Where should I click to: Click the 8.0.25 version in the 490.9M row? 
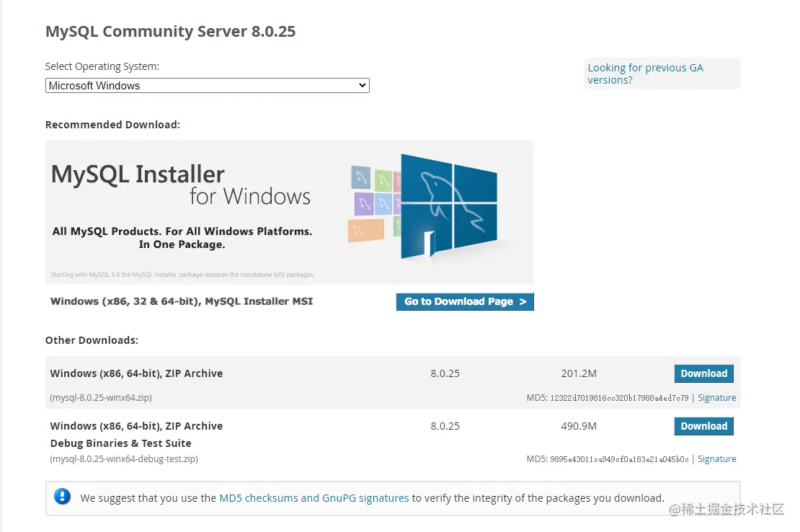pyautogui.click(x=445, y=426)
